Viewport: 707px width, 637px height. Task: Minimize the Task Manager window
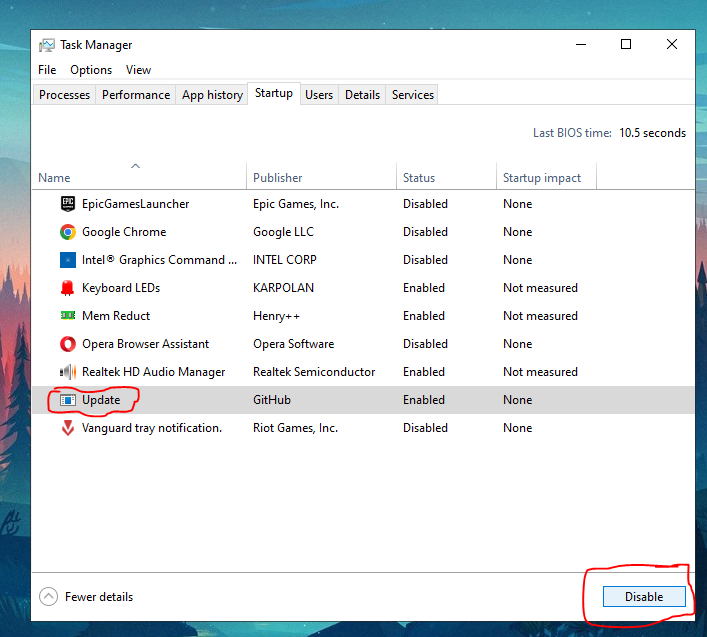581,44
